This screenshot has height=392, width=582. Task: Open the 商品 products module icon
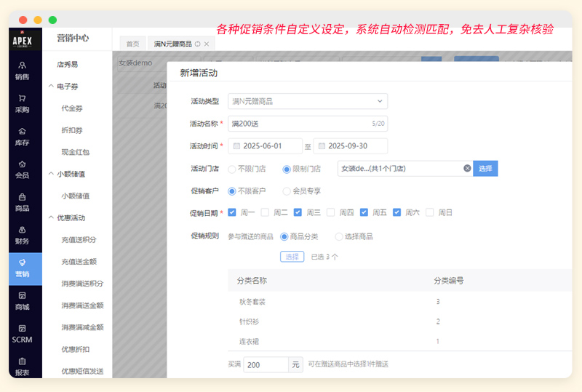pyautogui.click(x=22, y=197)
